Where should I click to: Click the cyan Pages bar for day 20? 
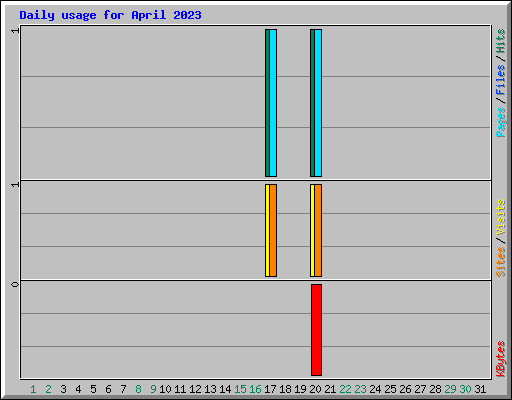point(318,103)
